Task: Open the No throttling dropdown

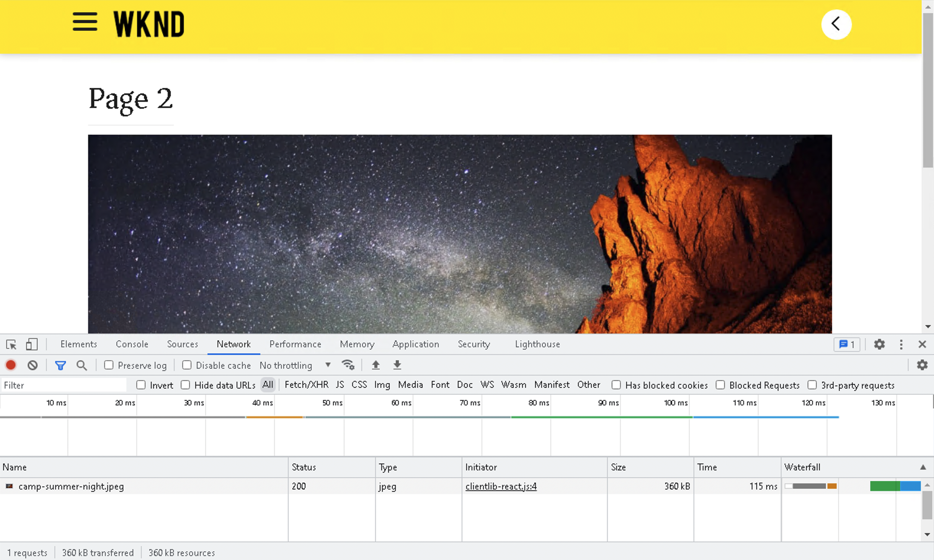Action: [x=295, y=365]
